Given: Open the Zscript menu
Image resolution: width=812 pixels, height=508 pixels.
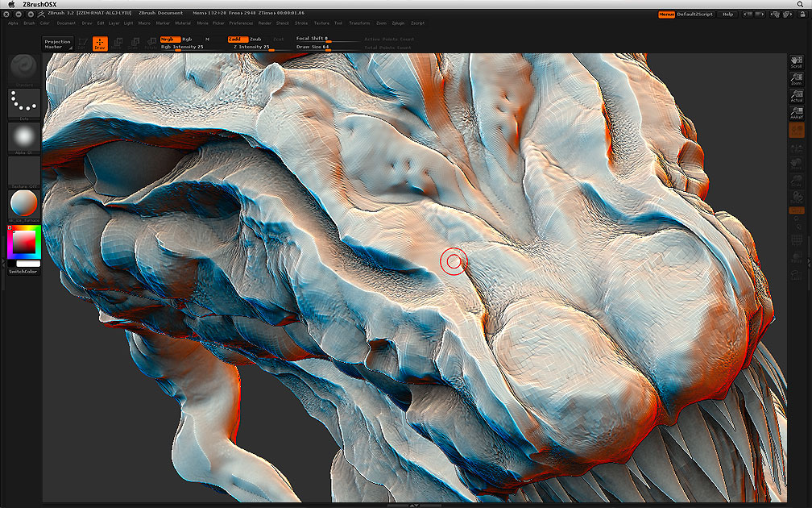Looking at the screenshot, I should [x=417, y=23].
